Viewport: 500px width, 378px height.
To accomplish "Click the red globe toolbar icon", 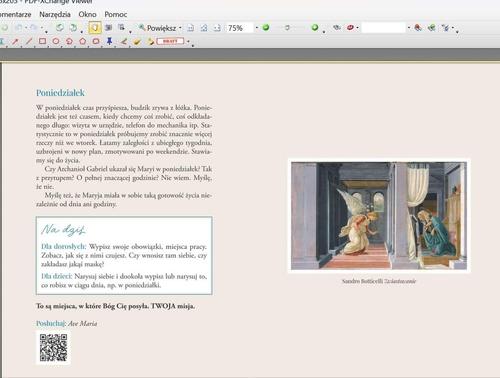I will (418, 28).
